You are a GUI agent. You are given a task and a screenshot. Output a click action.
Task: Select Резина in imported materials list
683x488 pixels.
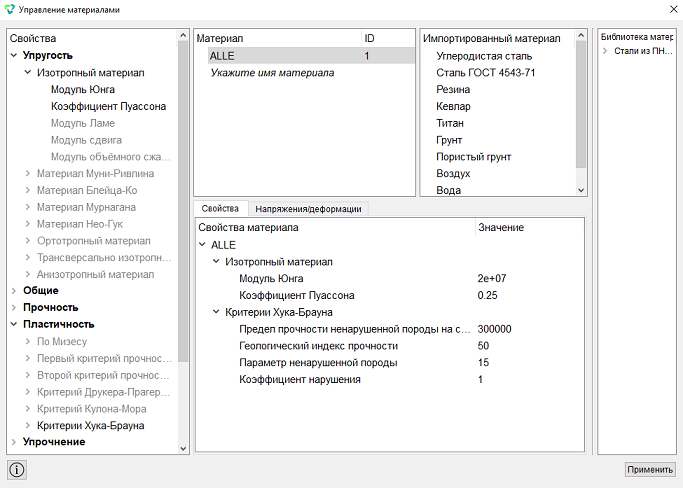coord(453,90)
